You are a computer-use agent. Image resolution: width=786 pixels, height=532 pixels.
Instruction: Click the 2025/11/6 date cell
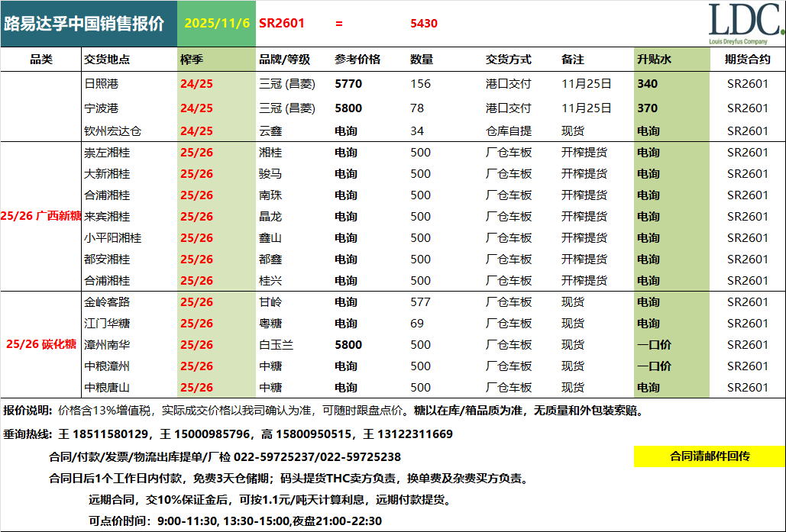click(x=217, y=24)
